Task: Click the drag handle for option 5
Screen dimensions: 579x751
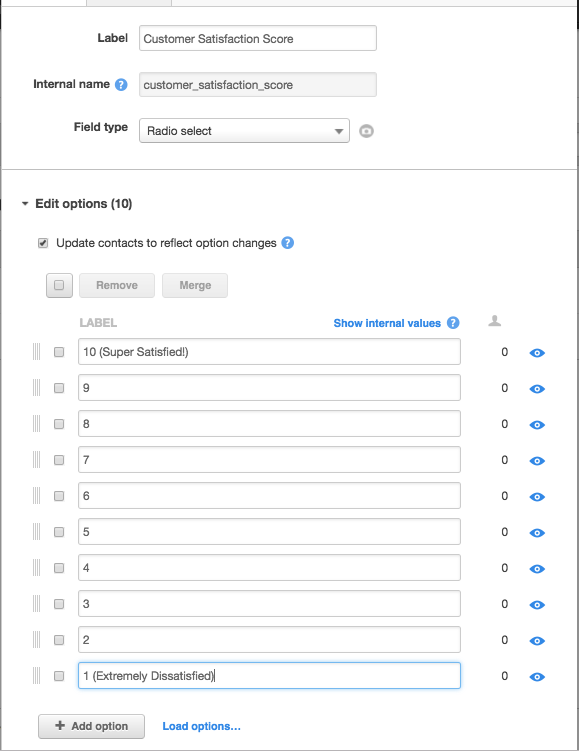Action: tap(36, 532)
